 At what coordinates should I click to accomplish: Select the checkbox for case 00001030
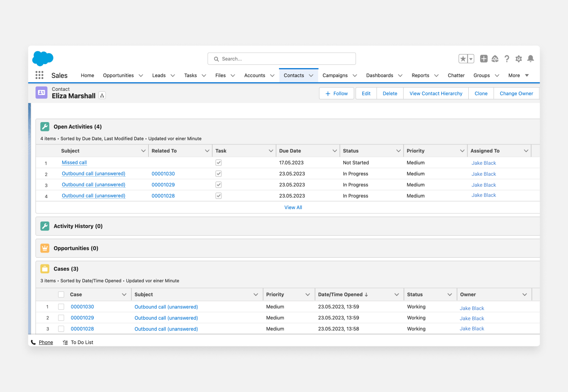61,307
